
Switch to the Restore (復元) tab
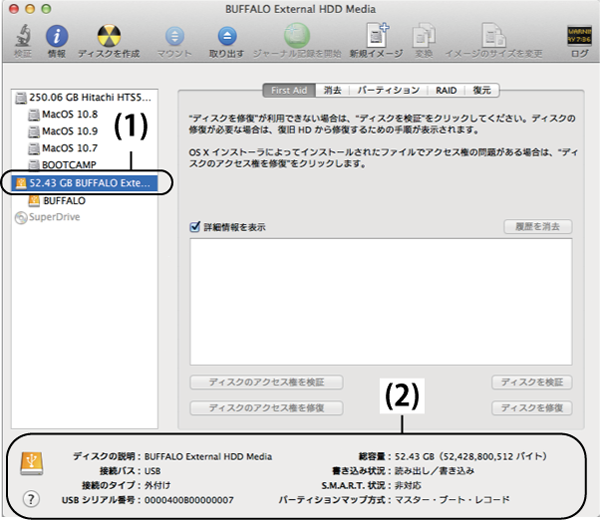pyautogui.click(x=482, y=90)
